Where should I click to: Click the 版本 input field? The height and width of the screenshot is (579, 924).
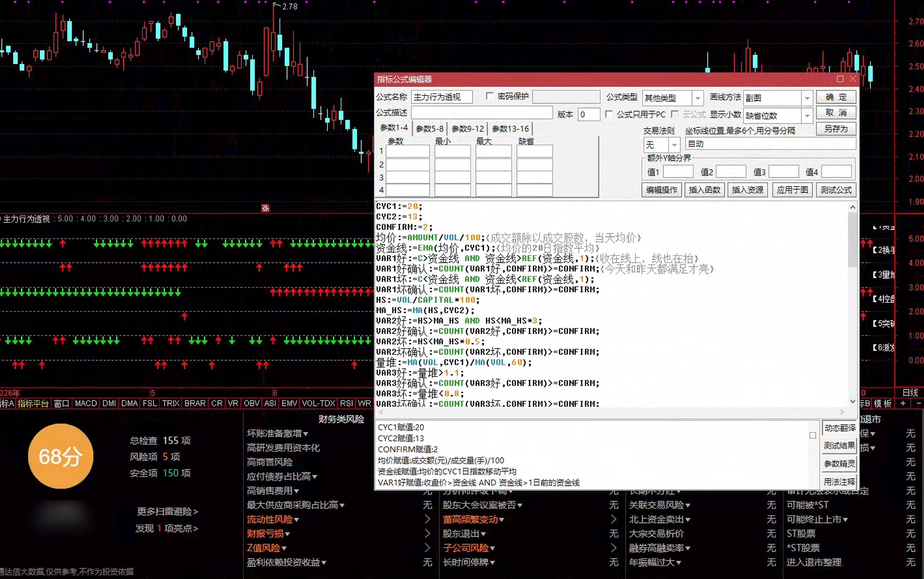589,114
